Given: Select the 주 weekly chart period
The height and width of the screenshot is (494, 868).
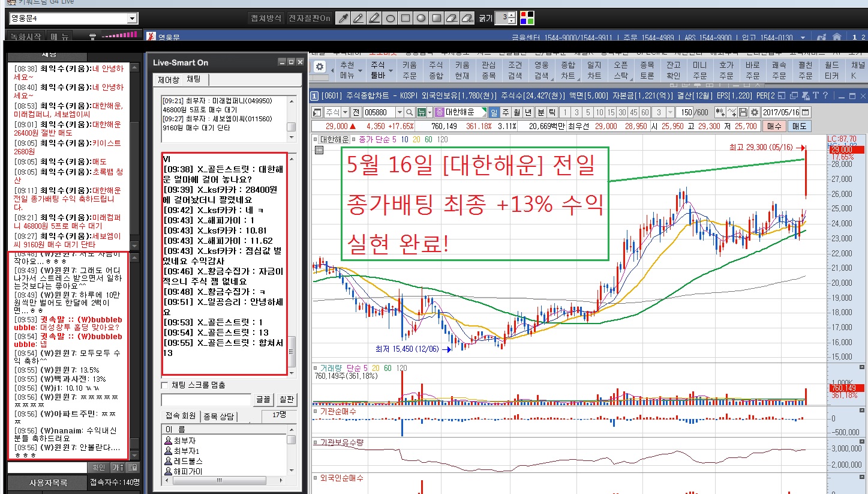Looking at the screenshot, I should pos(505,112).
